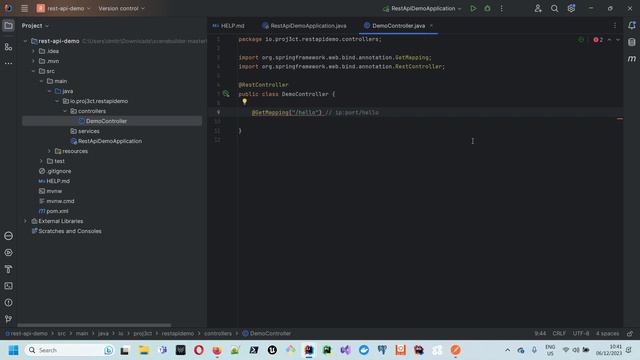Click the errors indicator showing 2
This screenshot has width=640, height=360.
click(x=598, y=40)
